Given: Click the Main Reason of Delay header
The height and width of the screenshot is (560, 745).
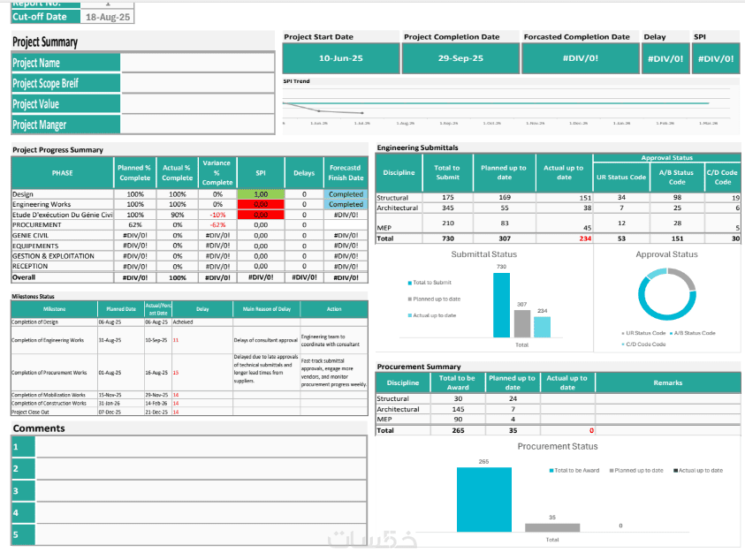Looking at the screenshot, I should tap(267, 309).
